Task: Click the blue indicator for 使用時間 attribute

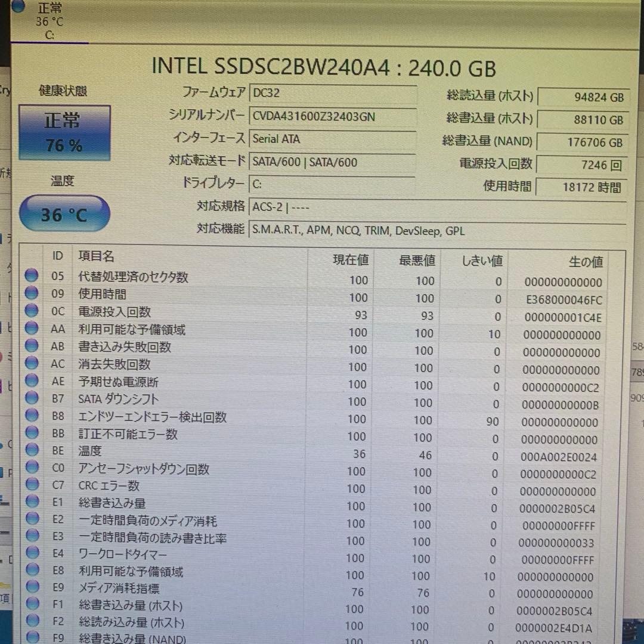Action: point(32,292)
